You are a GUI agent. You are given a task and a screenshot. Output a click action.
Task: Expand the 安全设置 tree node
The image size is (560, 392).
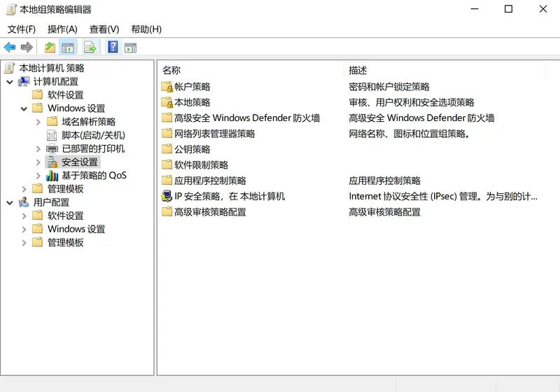38,162
